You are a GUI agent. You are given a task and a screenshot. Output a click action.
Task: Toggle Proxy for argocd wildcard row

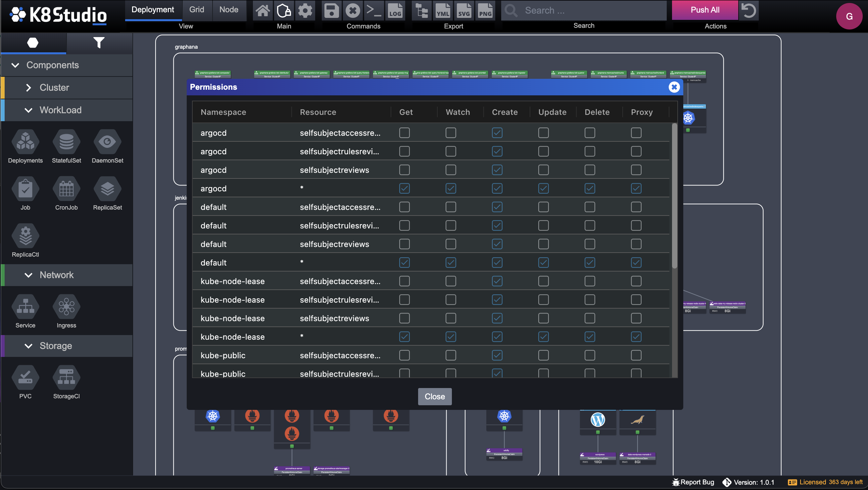coord(636,188)
